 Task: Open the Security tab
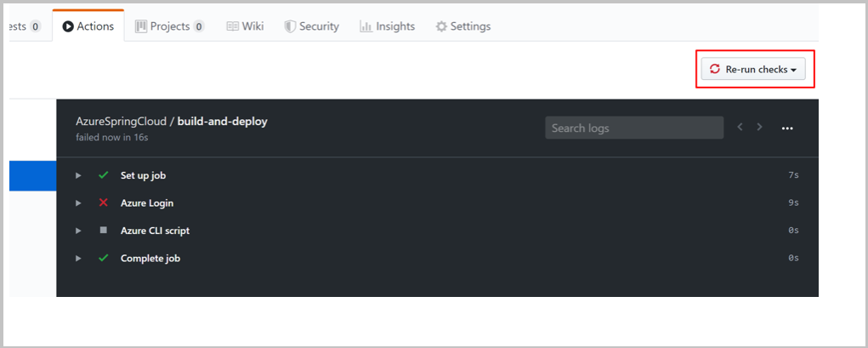[311, 26]
